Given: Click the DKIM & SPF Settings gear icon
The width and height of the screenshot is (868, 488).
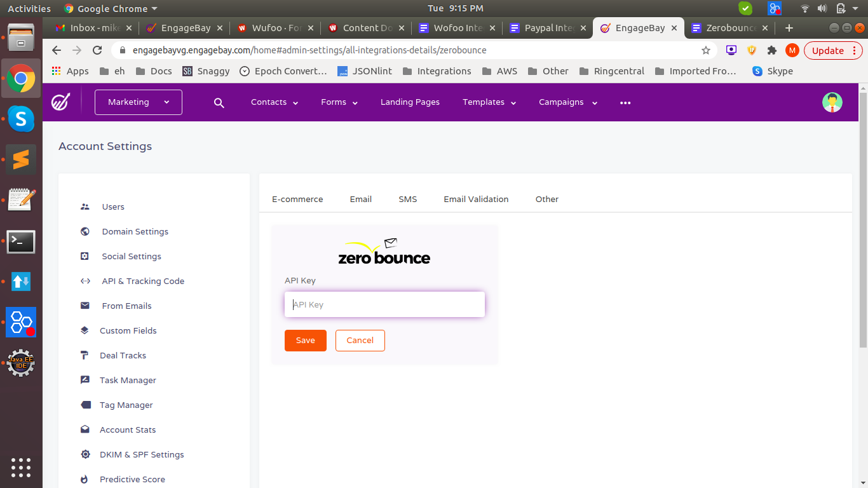Looking at the screenshot, I should [x=85, y=454].
